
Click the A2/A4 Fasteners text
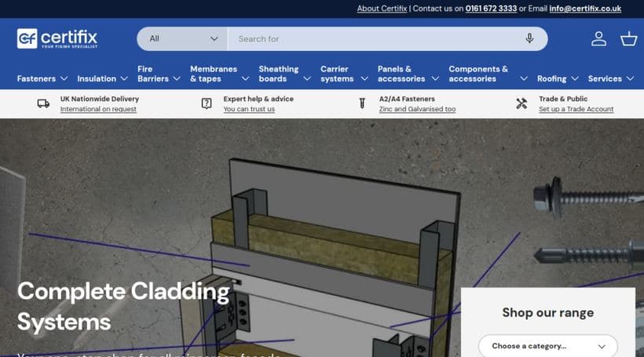click(407, 99)
